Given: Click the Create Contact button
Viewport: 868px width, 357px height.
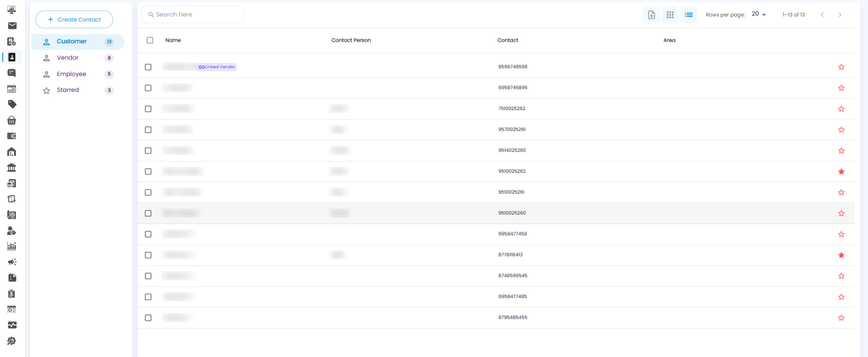Looking at the screenshot, I should [74, 20].
